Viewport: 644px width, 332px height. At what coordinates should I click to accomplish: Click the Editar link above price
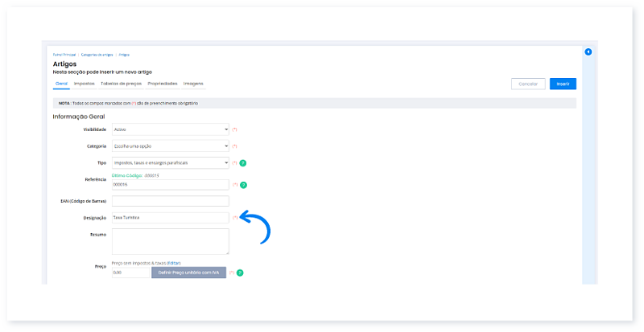click(x=174, y=263)
